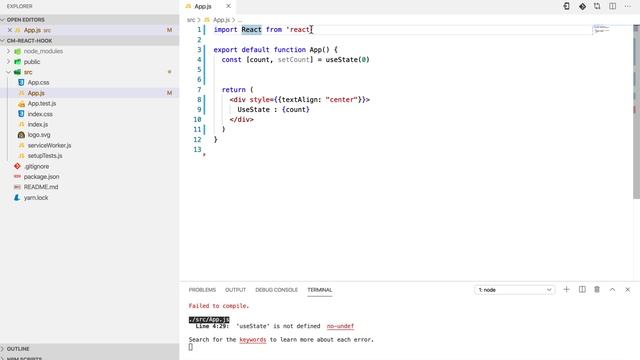Click the compare changes icon

[x=597, y=6]
